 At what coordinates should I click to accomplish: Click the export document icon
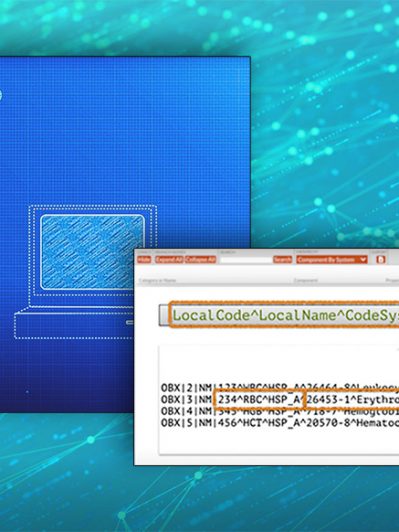click(381, 259)
